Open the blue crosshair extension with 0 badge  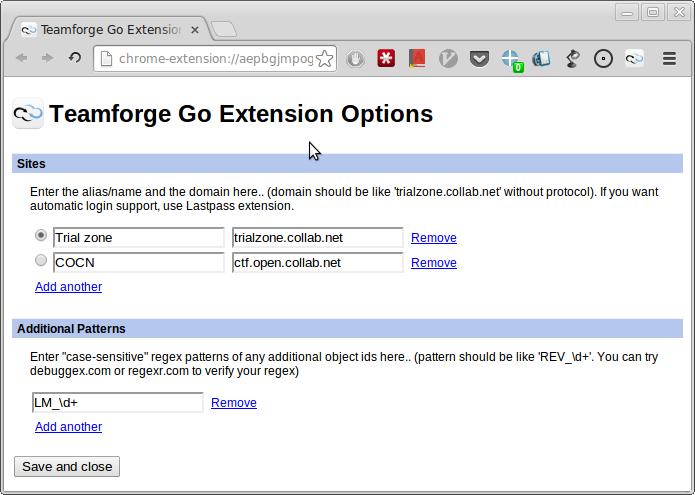tap(511, 59)
